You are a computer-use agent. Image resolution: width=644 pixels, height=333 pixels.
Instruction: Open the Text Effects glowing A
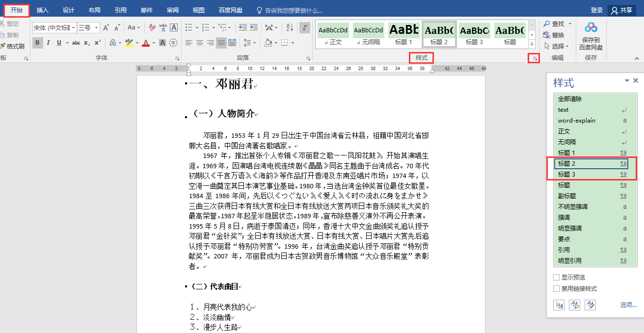pyautogui.click(x=112, y=43)
